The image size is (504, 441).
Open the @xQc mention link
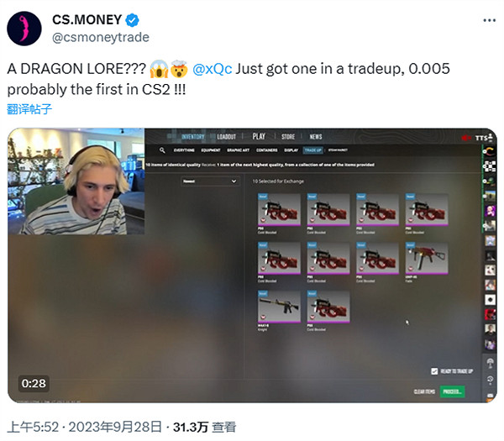213,69
